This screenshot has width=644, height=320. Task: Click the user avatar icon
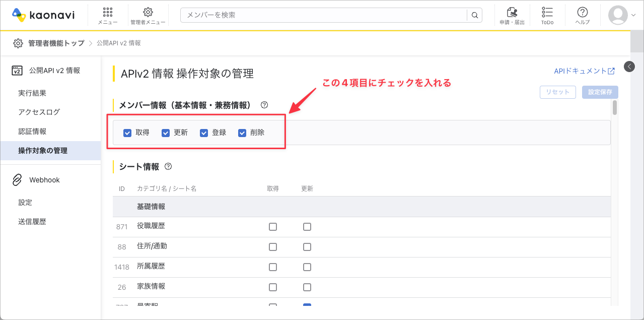(618, 15)
